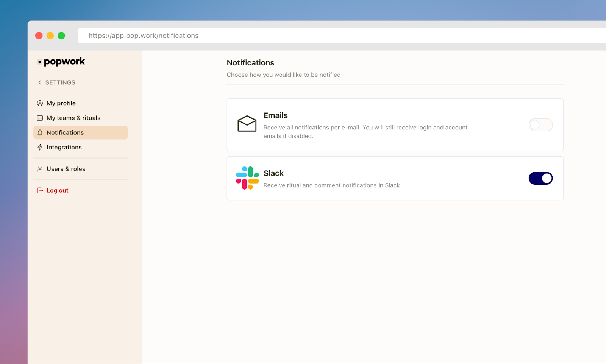Click the calendar icon beside My teams & rituals

click(x=40, y=118)
